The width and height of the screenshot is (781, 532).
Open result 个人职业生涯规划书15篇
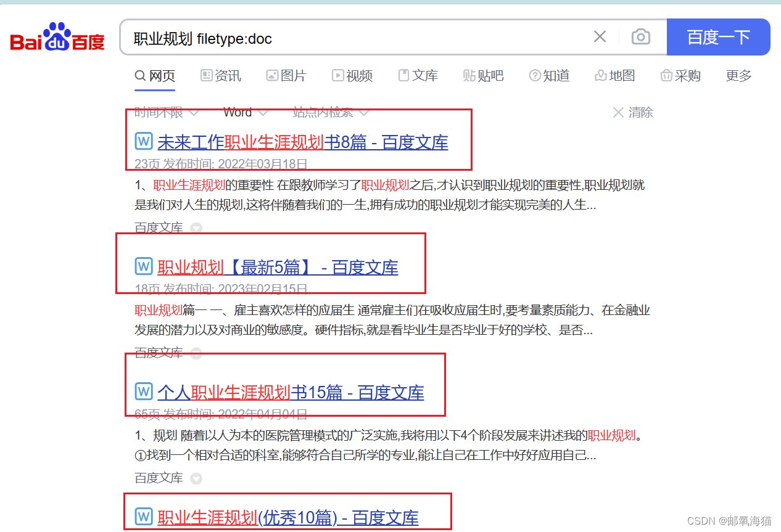click(291, 392)
